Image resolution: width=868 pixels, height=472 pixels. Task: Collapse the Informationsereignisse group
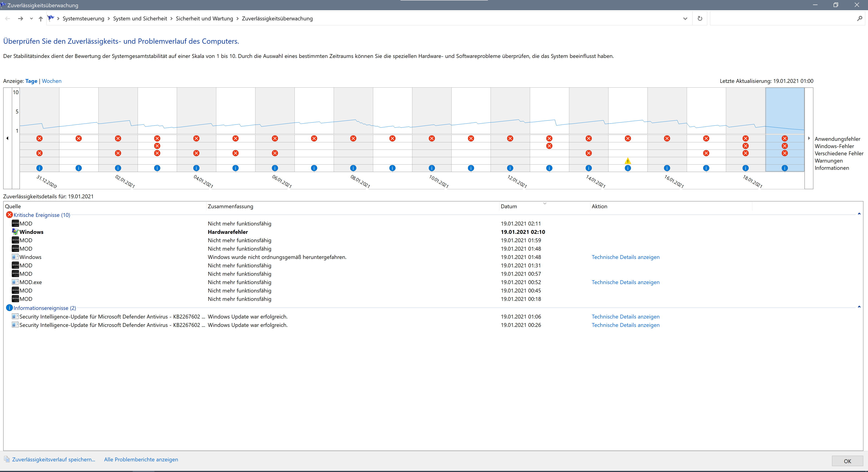(x=859, y=307)
